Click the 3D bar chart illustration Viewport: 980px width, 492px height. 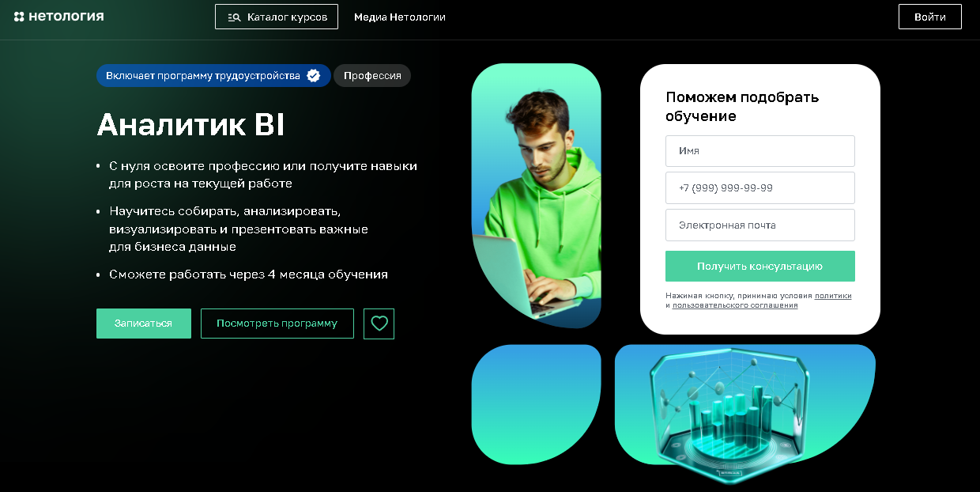(x=744, y=405)
